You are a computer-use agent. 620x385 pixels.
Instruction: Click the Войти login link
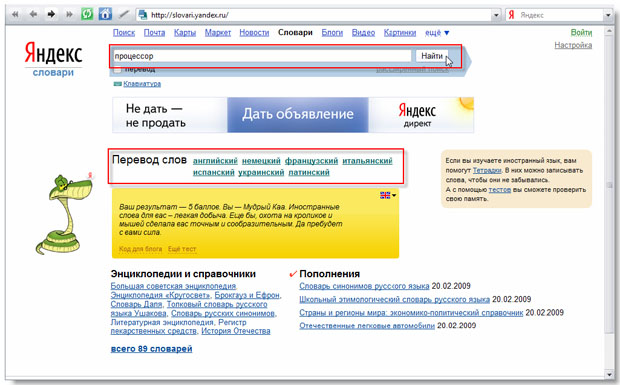click(581, 32)
